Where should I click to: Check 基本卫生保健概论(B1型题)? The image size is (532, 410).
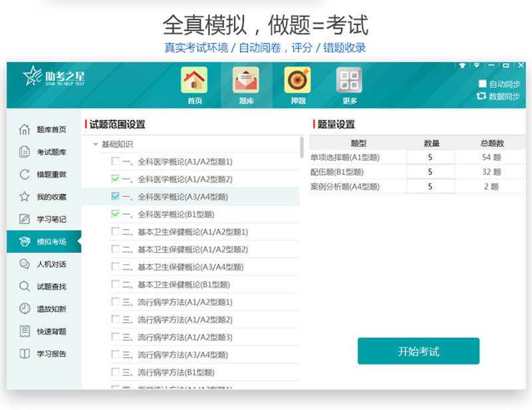pos(115,284)
